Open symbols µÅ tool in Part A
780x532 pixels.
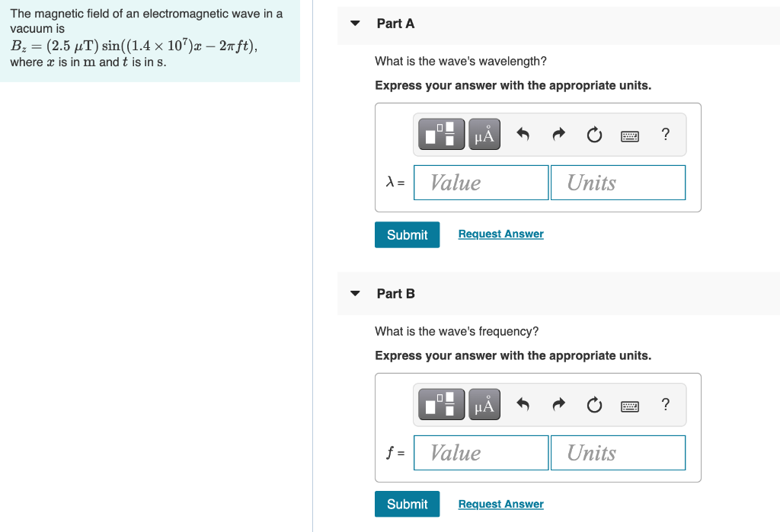(484, 134)
